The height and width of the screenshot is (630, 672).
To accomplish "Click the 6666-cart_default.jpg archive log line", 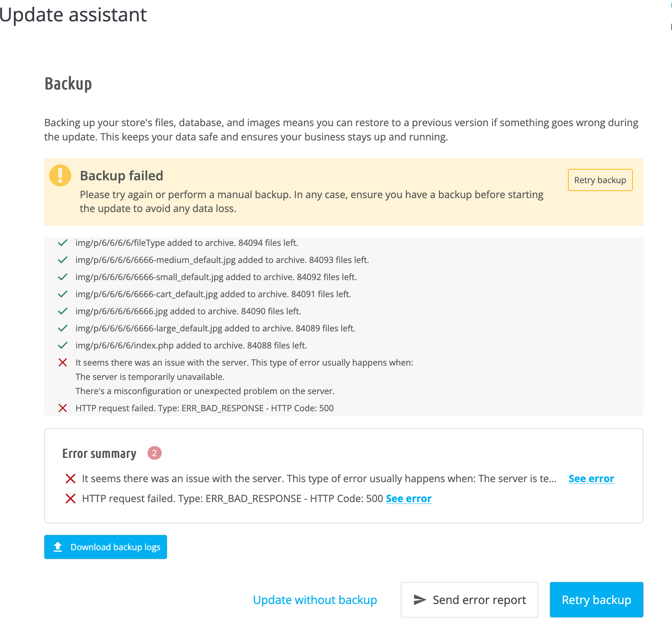I will [x=213, y=294].
